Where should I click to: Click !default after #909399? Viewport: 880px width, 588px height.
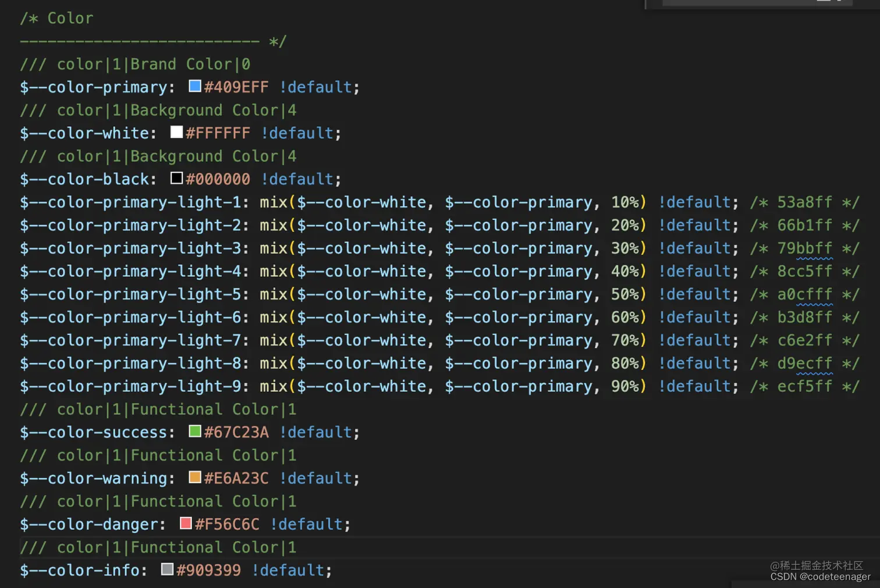pos(288,570)
